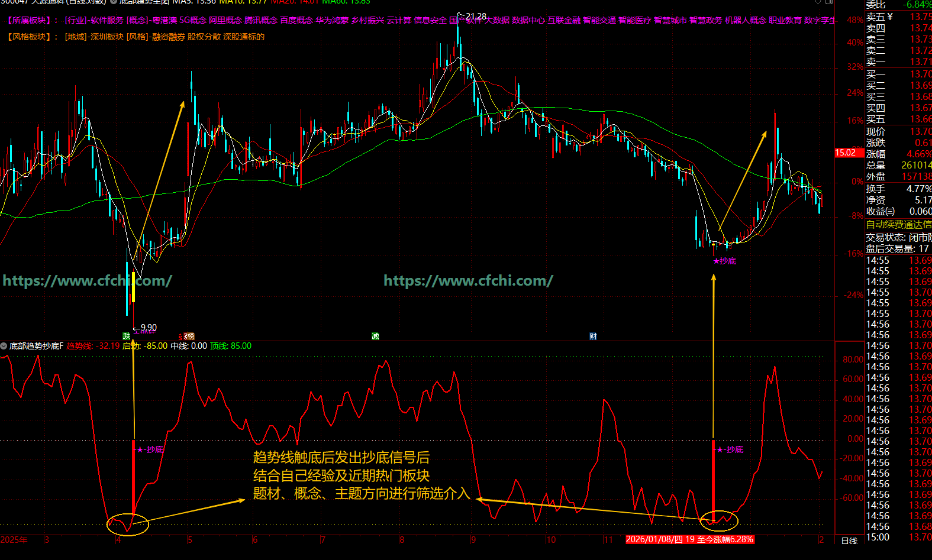Open the 智能交通 sector link

(599, 20)
